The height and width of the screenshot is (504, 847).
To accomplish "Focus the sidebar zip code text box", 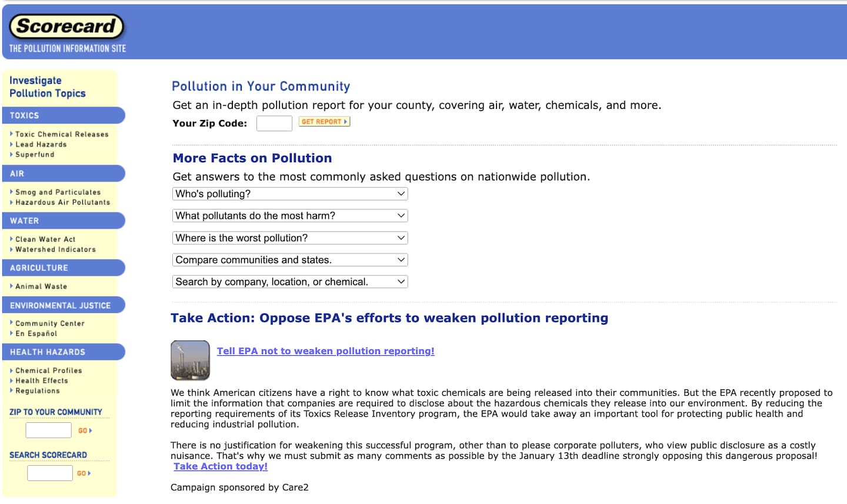I will tap(49, 430).
